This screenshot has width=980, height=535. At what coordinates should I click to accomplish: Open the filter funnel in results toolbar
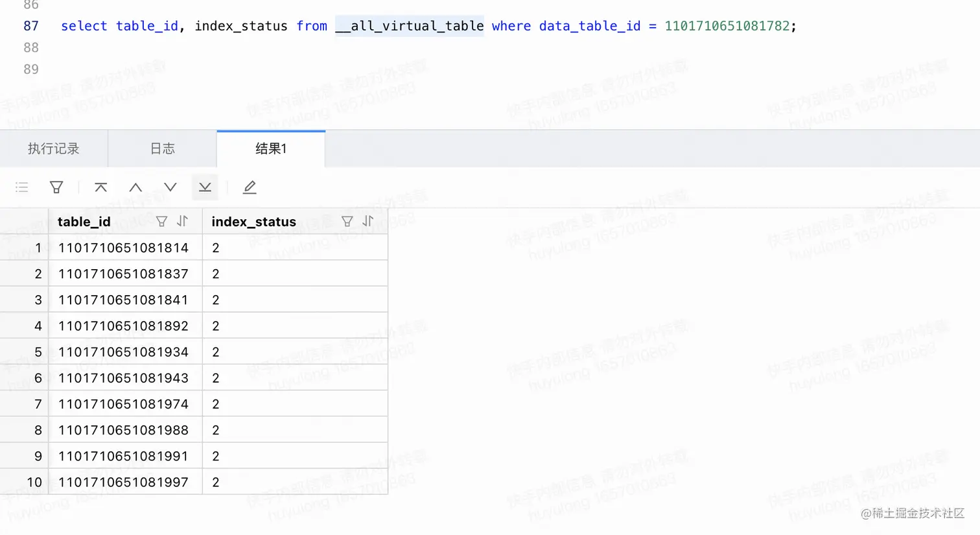point(56,187)
